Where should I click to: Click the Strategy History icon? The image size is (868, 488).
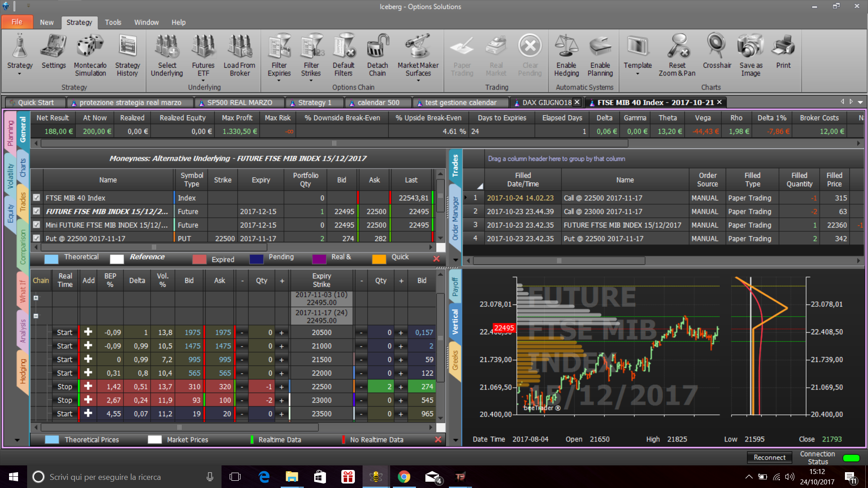tap(127, 55)
